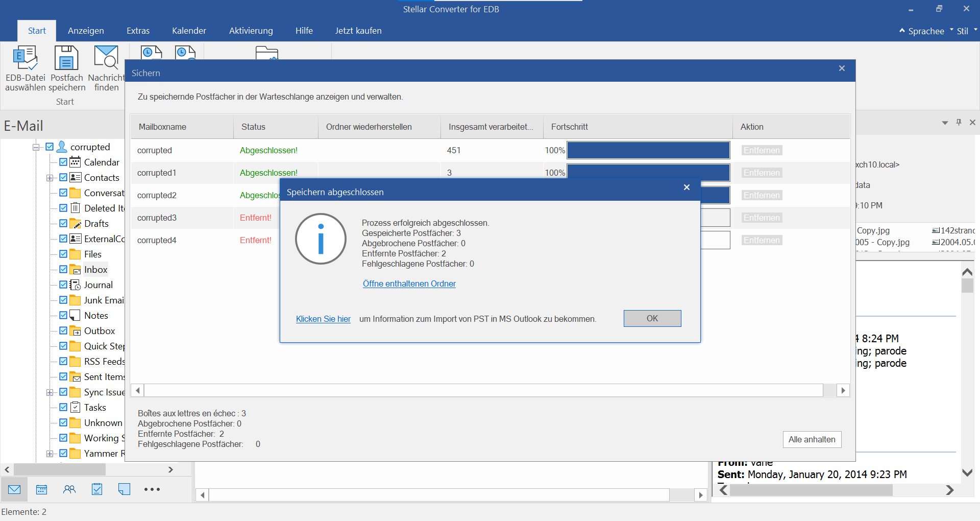
Task: Collapse the corrupted mailbox tree
Action: coord(35,147)
